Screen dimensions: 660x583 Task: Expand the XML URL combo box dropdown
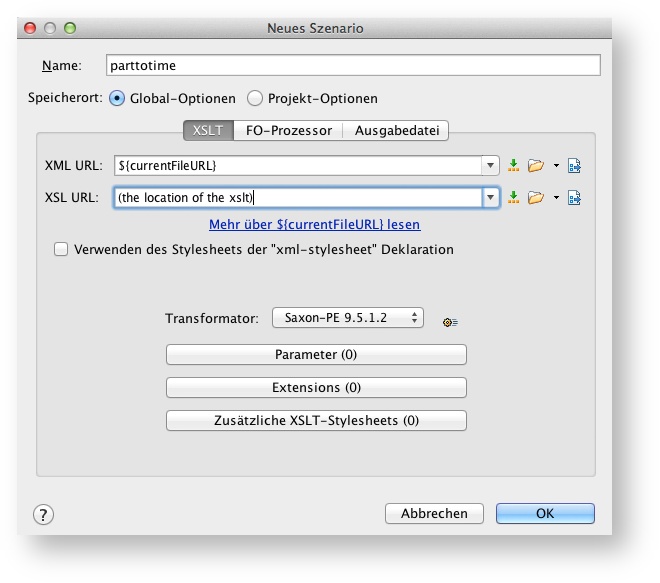coord(490,166)
